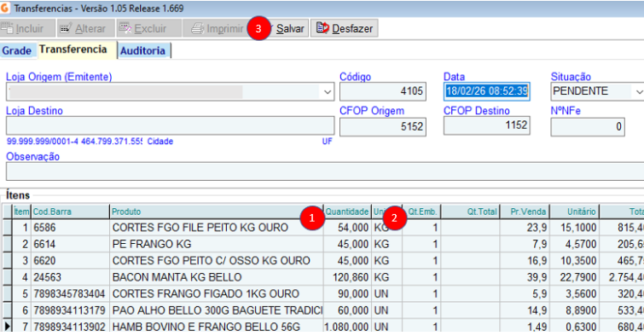Click barcode cell 24563
Viewport: 644px width, 336px height.
coord(70,277)
